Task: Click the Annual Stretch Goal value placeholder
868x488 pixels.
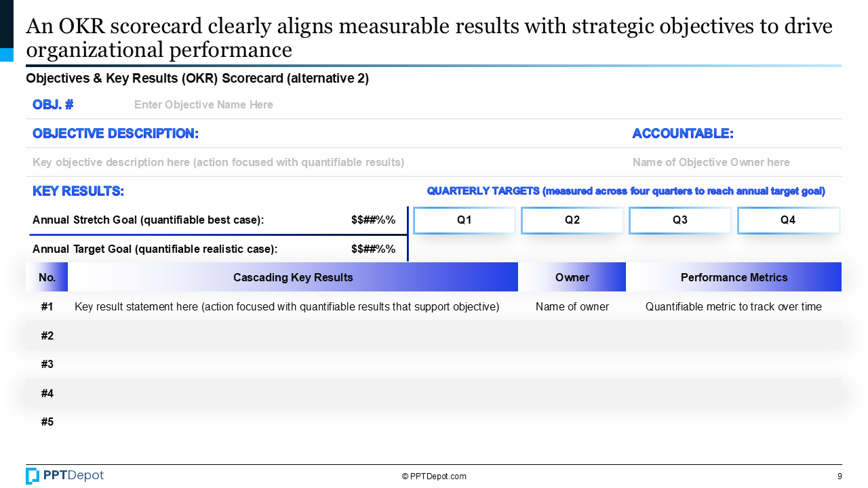Action: 373,220
